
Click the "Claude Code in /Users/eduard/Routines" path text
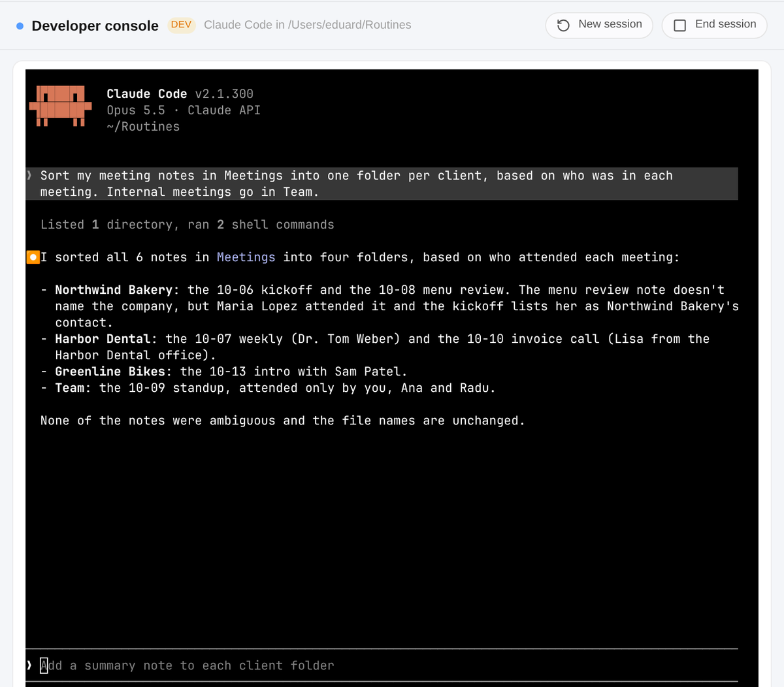pyautogui.click(x=308, y=25)
